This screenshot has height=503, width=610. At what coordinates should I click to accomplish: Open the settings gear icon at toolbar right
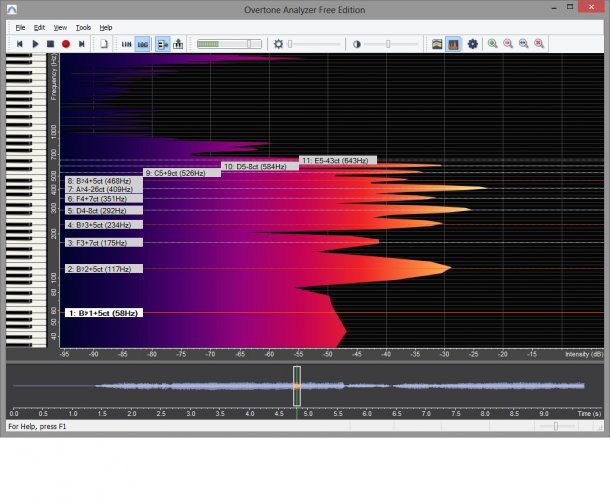pos(473,44)
